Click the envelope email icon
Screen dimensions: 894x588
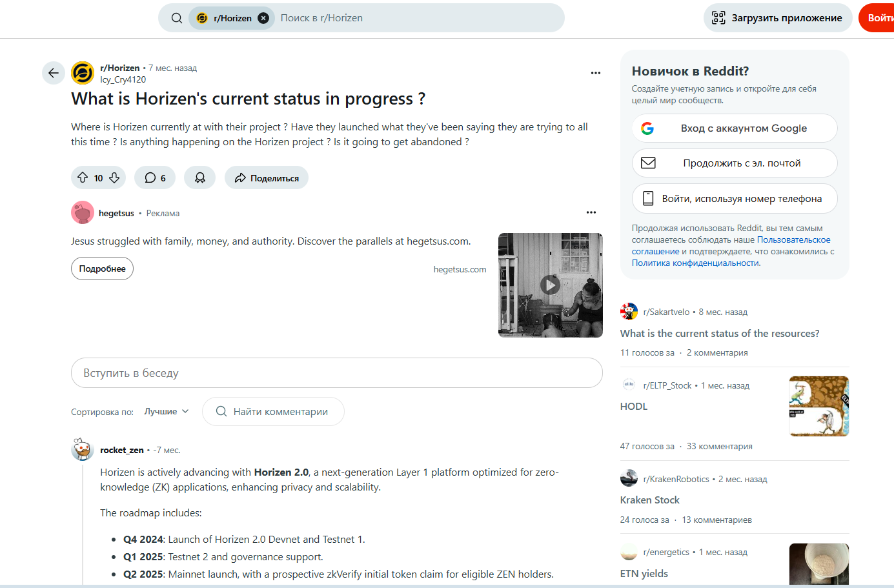(648, 163)
